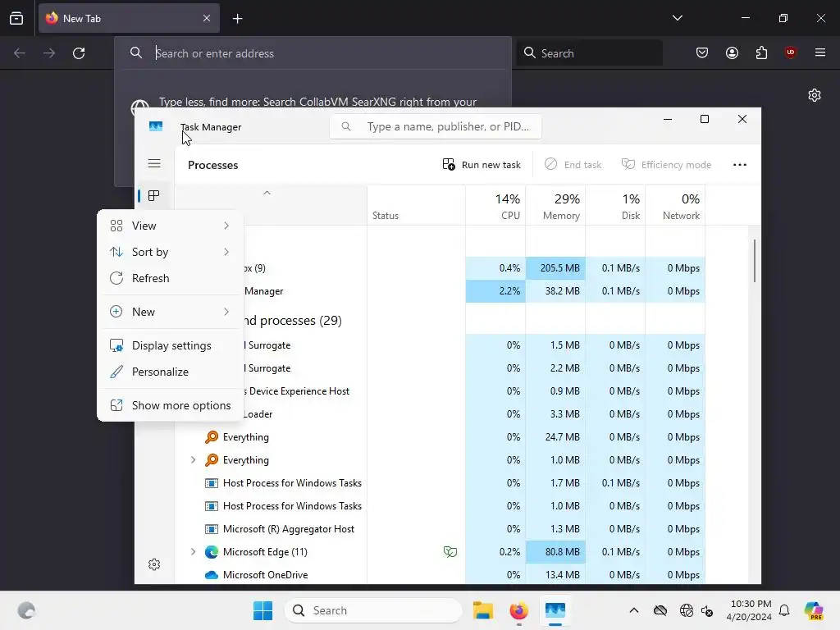The image size is (840, 630).
Task: Open the Firefox account icon
Action: [x=732, y=52]
